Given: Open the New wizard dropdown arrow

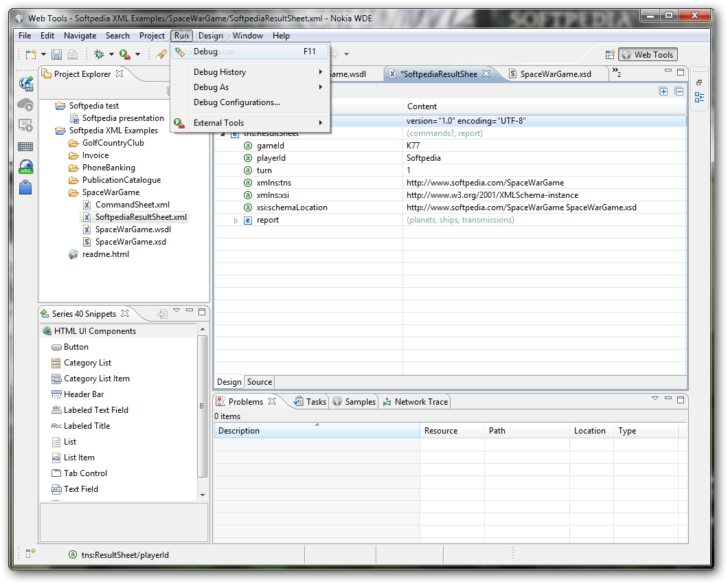Looking at the screenshot, I should (44, 54).
